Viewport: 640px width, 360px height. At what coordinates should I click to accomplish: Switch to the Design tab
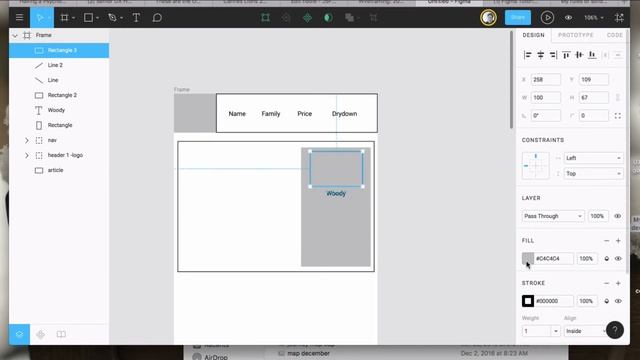tap(533, 35)
